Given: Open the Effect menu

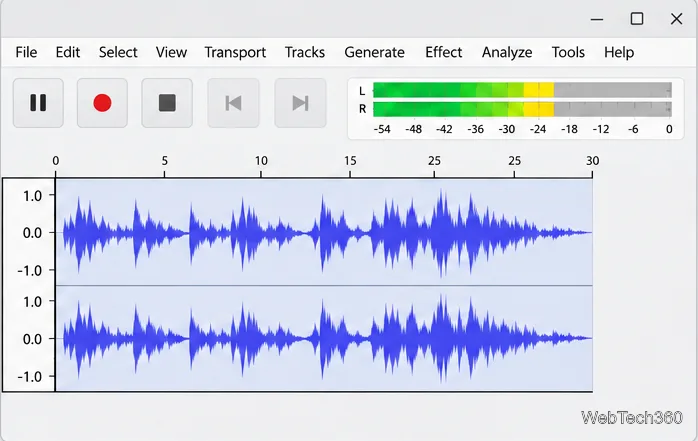Looking at the screenshot, I should pyautogui.click(x=443, y=53).
